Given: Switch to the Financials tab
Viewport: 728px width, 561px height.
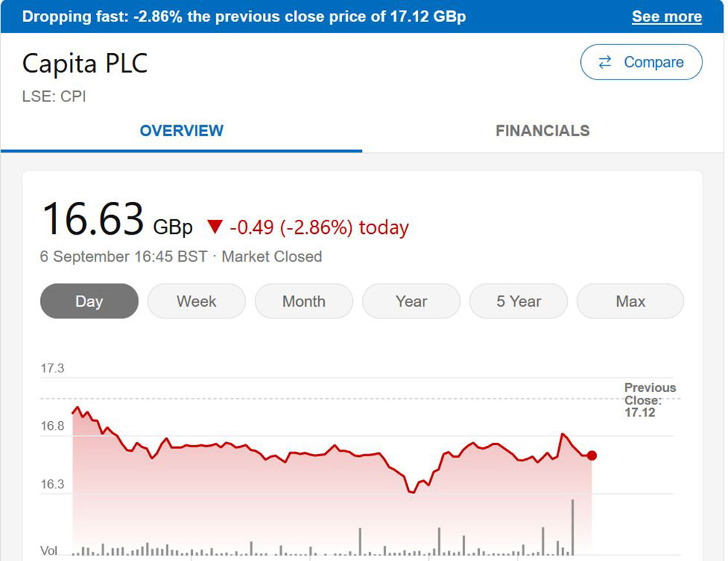Looking at the screenshot, I should pyautogui.click(x=542, y=131).
